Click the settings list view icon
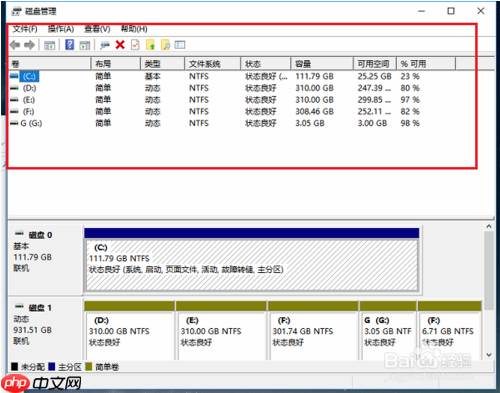This screenshot has height=393, width=500. pos(180,45)
